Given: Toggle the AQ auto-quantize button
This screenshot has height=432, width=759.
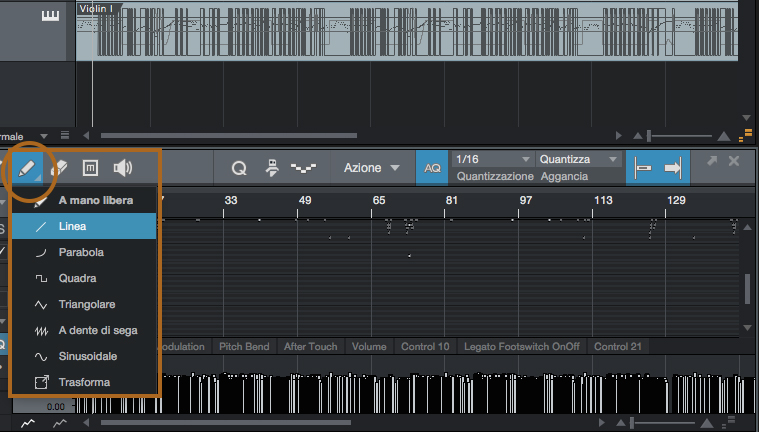Looking at the screenshot, I should [432, 168].
